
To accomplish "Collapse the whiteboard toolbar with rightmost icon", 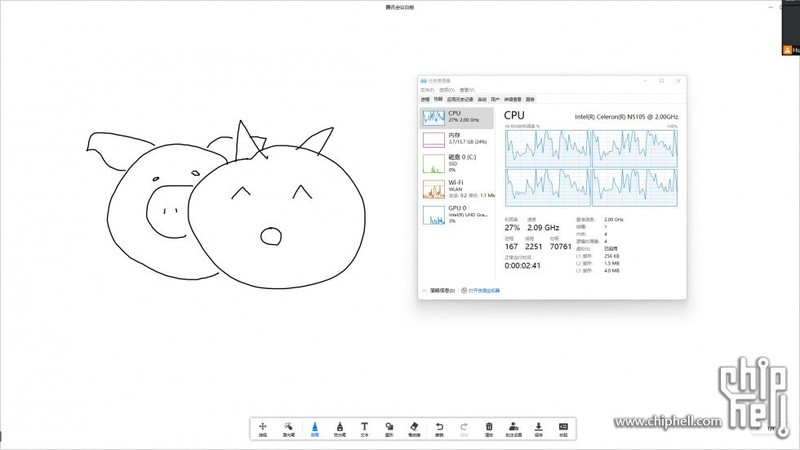I will click(564, 428).
